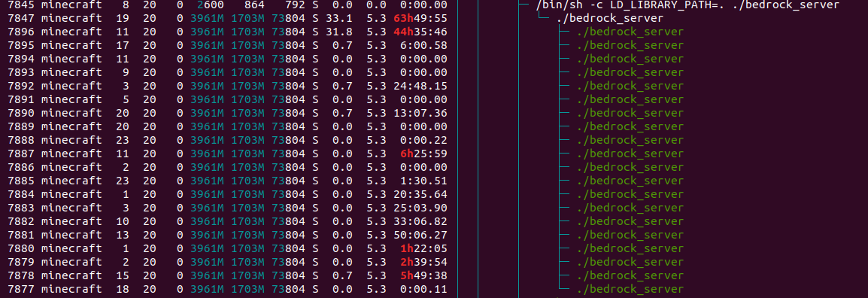Select PID 7878 in the process list
This screenshot has height=298, width=868.
tap(22, 275)
